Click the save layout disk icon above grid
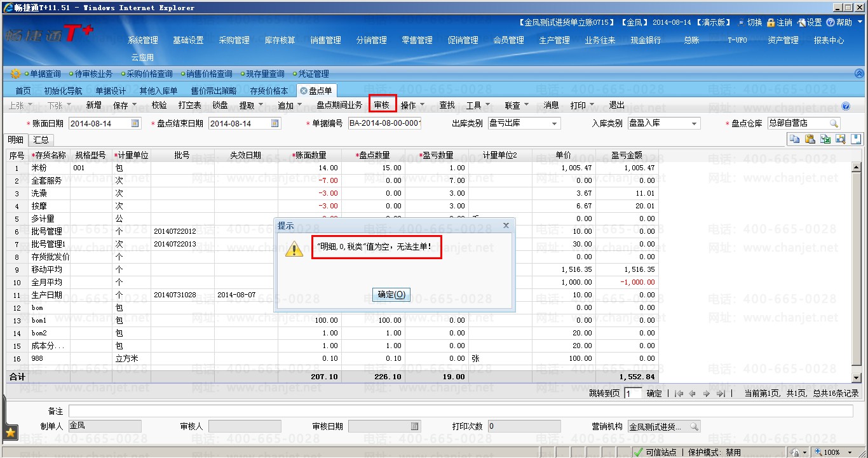Image resolution: width=868 pixels, height=458 pixels. (856, 139)
